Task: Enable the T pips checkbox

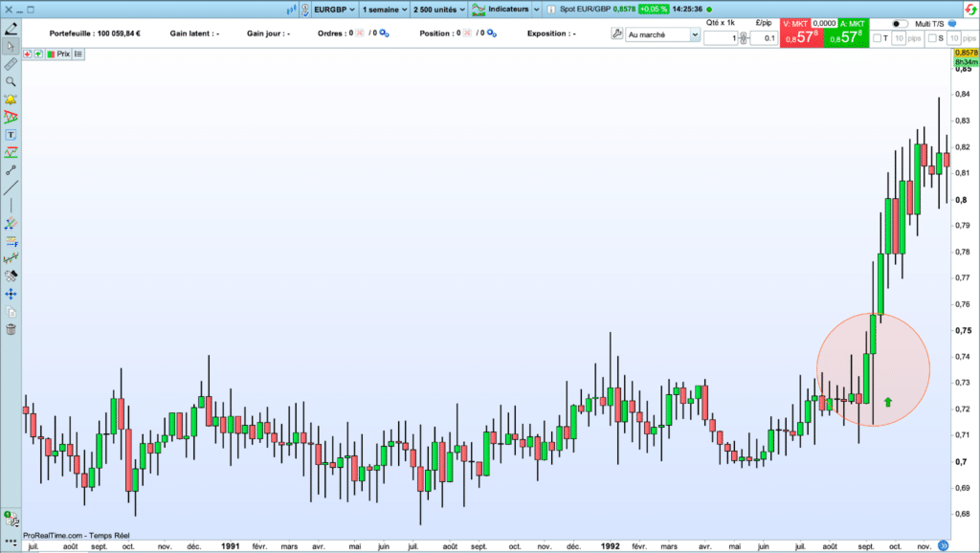Action: tap(879, 38)
